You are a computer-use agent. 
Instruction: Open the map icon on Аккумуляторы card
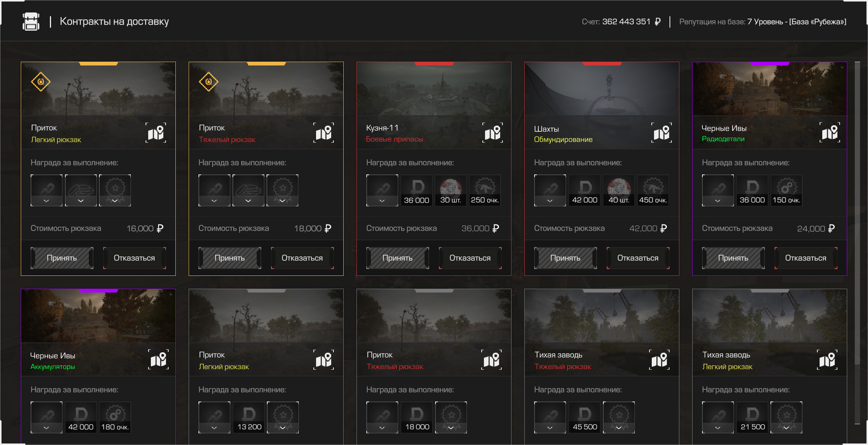(x=158, y=359)
